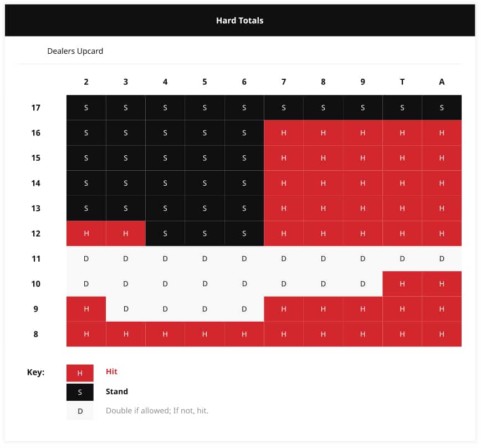Screen dimensions: 481x448
Task: Select the row header for hard total 8
Action: point(36,334)
